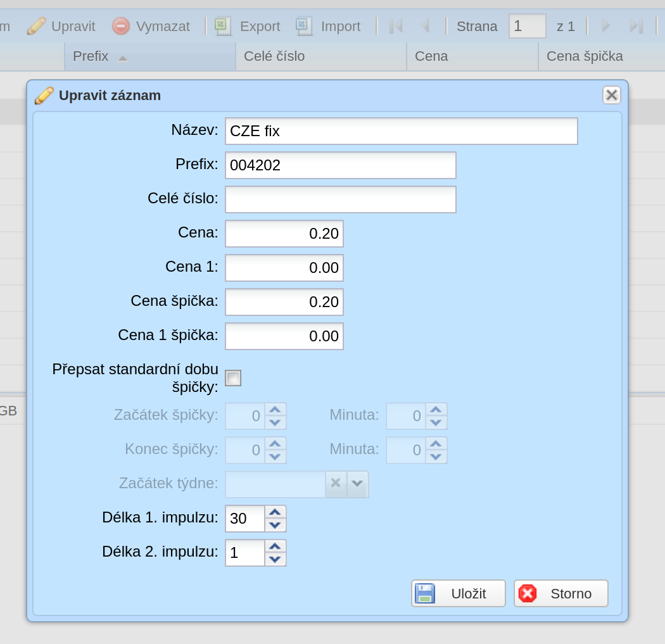The width and height of the screenshot is (665, 644).
Task: Cancel editing with Storno button
Action: (561, 593)
